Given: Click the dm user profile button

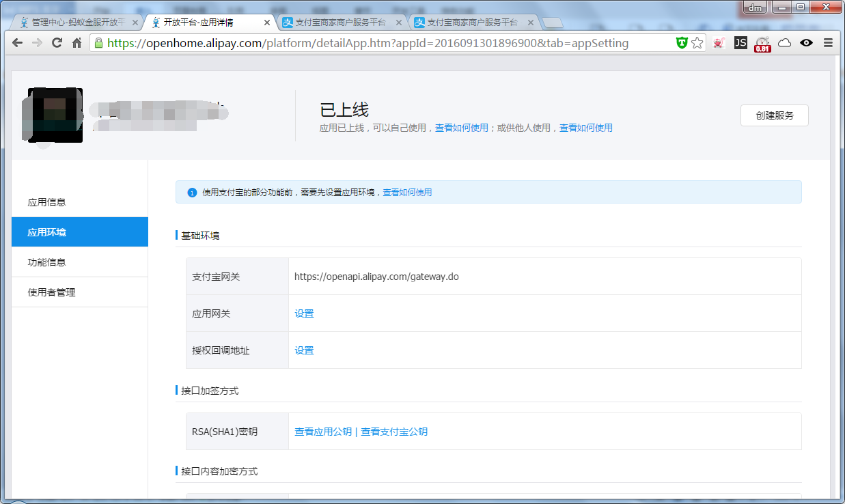Looking at the screenshot, I should pos(755,8).
